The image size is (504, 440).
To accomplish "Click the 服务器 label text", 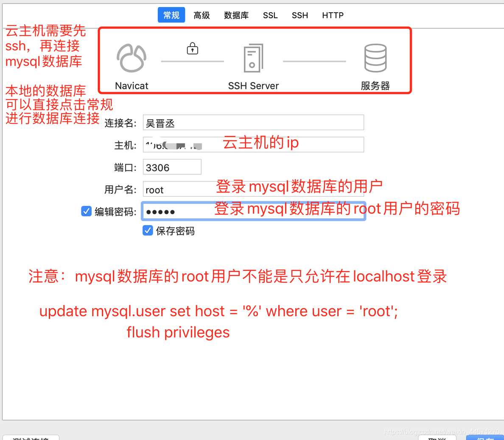I will [x=375, y=86].
